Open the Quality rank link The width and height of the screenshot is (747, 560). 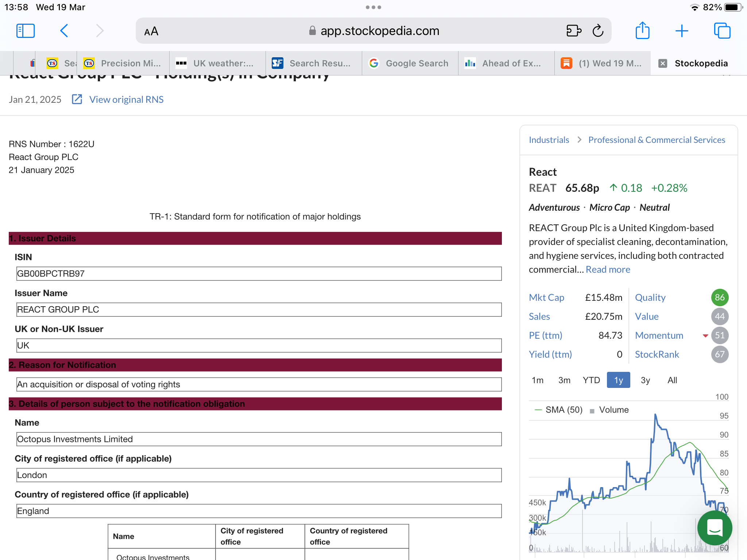coord(650,297)
